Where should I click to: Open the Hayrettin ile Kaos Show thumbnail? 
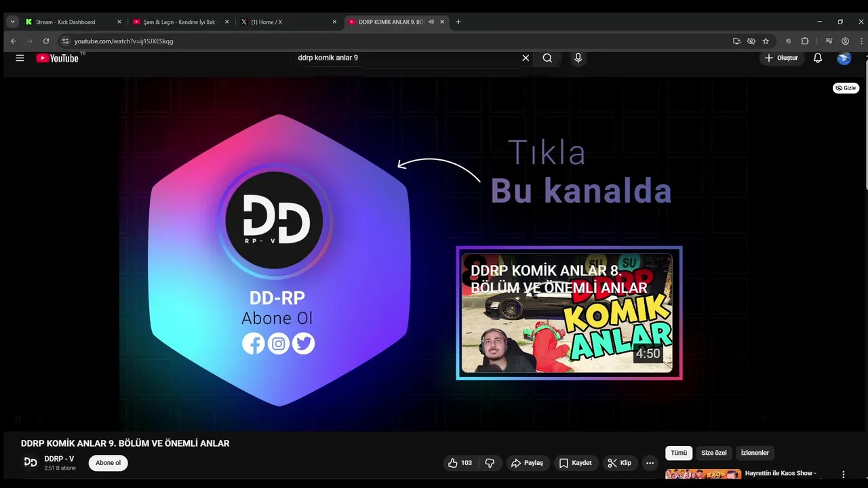pyautogui.click(x=703, y=474)
